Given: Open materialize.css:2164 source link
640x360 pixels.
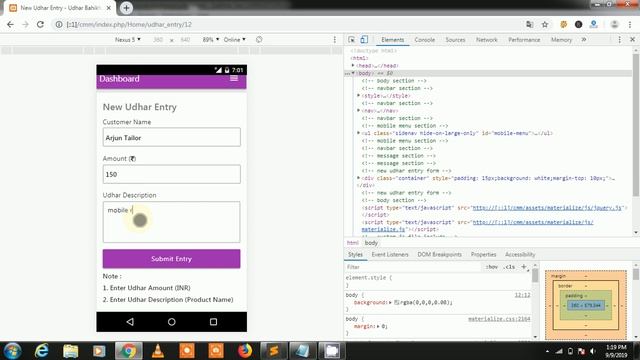Looking at the screenshot, I should [x=499, y=319].
